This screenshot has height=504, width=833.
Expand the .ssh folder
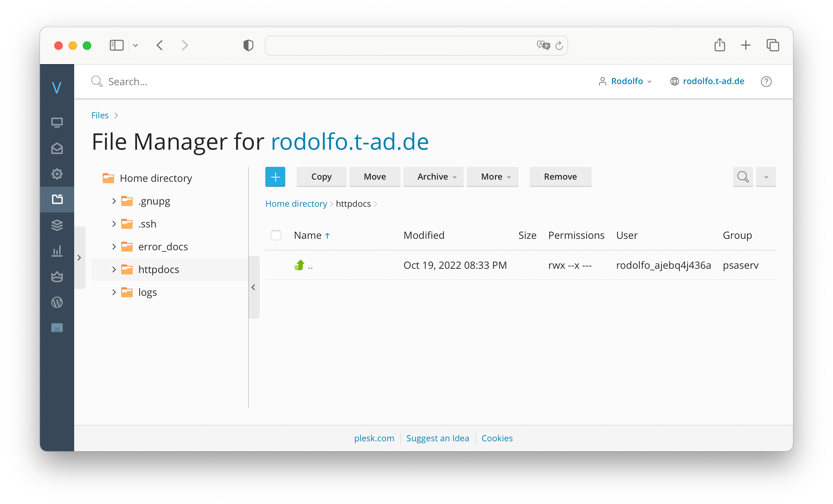click(x=114, y=224)
